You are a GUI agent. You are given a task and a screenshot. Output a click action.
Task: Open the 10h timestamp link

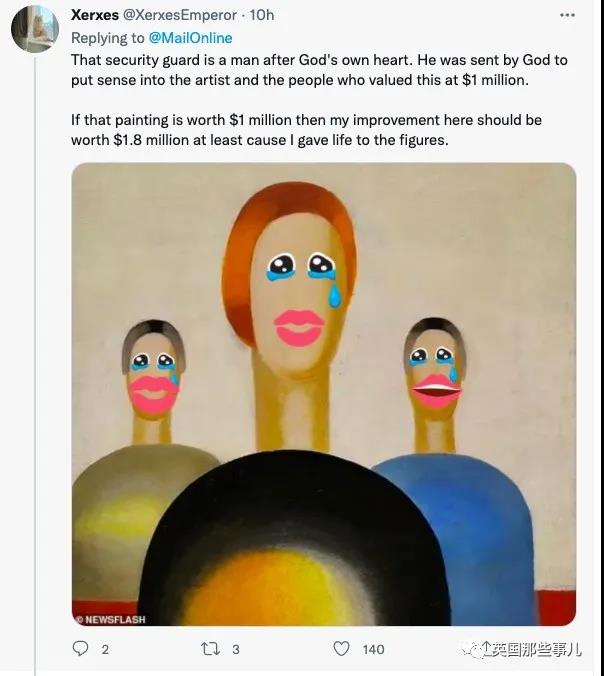[x=262, y=15]
